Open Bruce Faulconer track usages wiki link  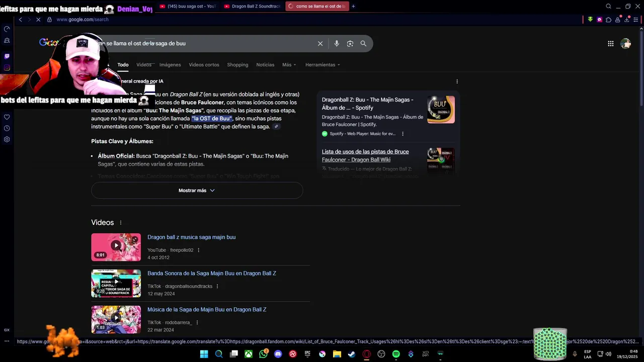pos(365,156)
